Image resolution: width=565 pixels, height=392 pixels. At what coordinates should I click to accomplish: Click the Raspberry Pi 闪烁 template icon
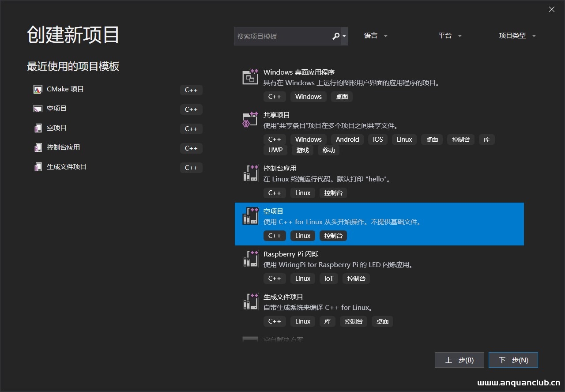click(x=250, y=259)
